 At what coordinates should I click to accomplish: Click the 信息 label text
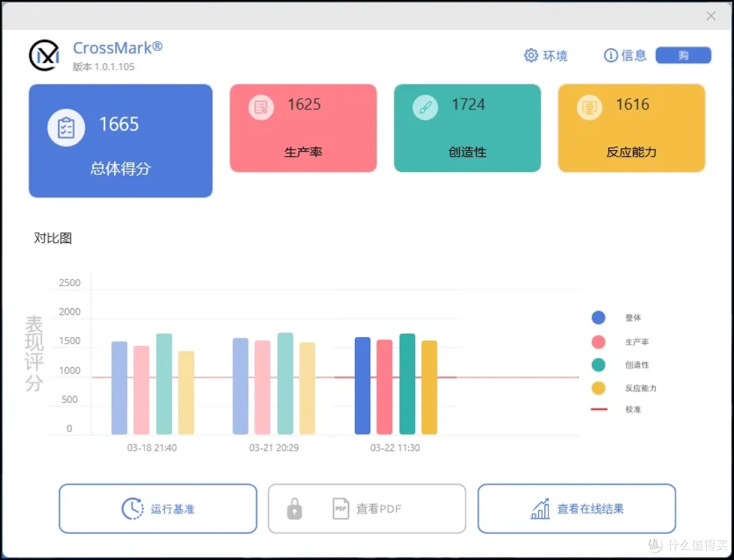634,55
